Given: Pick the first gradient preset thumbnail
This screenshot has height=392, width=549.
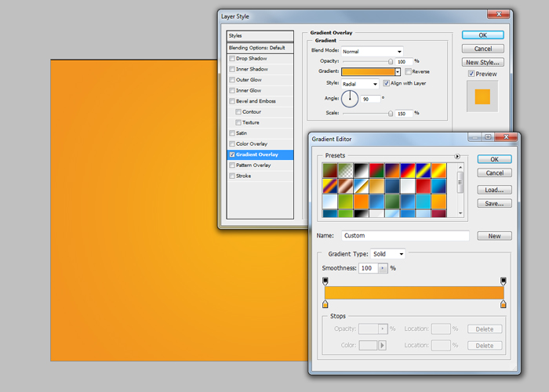Looking at the screenshot, I should (329, 169).
